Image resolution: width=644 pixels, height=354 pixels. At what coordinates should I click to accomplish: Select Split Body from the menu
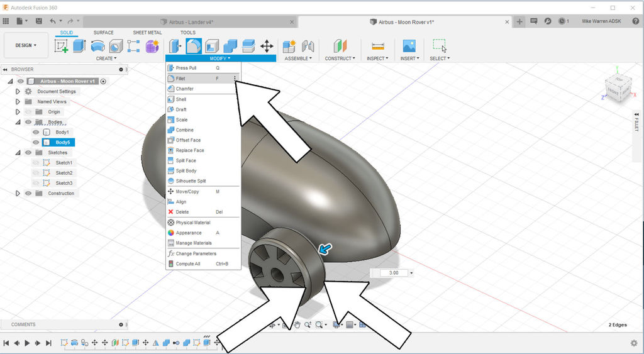coord(203,171)
